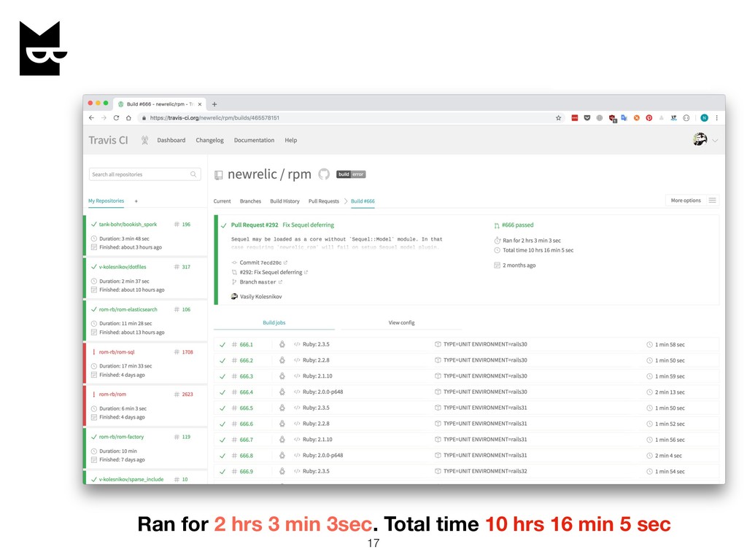Viewport: 747px width, 560px height.
Task: Select the Build #666 tab
Action: point(363,201)
